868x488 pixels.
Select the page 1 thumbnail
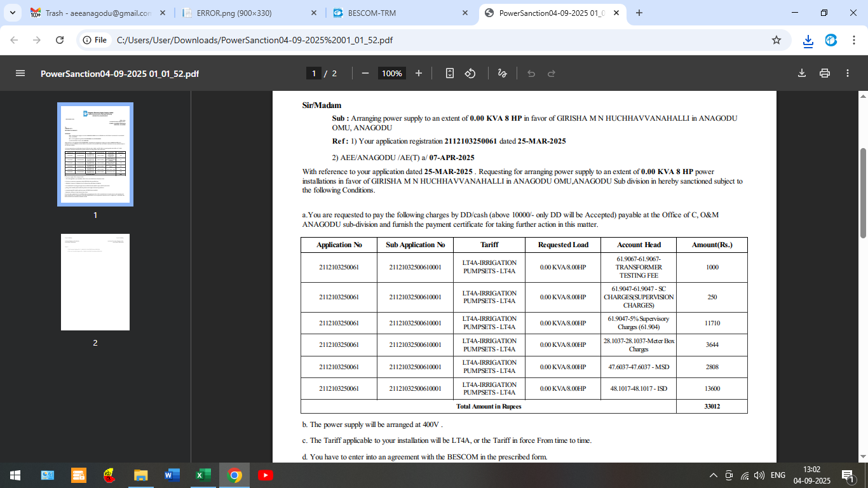point(95,154)
